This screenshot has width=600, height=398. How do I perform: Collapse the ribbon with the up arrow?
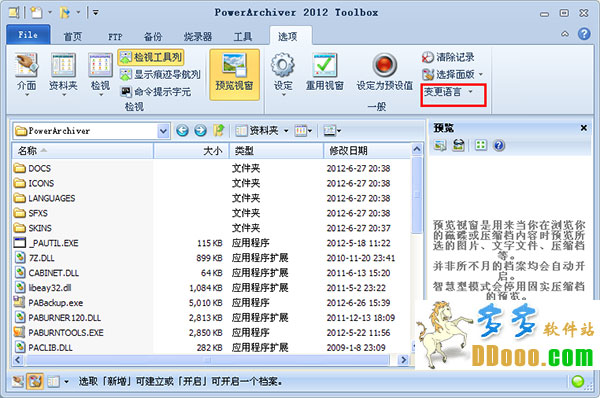(x=565, y=34)
